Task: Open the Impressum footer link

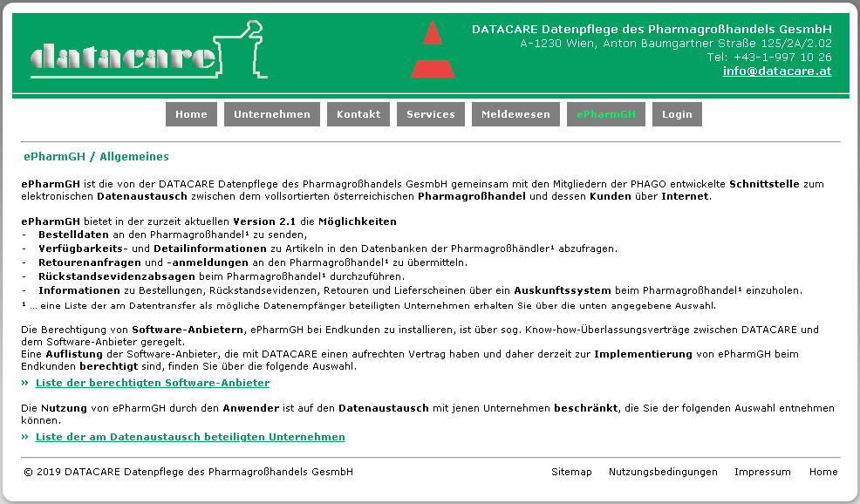Action: pyautogui.click(x=762, y=472)
